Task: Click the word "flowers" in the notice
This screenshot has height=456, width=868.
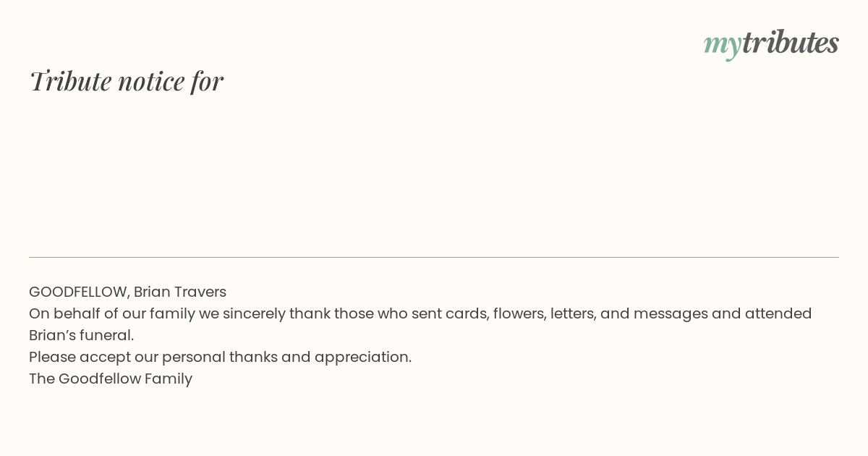Action: 518,313
